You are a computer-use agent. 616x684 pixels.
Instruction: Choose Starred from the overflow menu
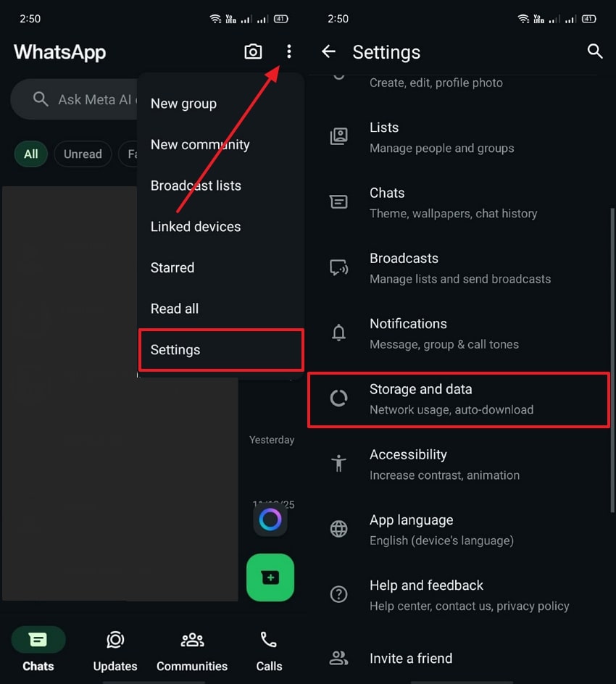tap(172, 267)
